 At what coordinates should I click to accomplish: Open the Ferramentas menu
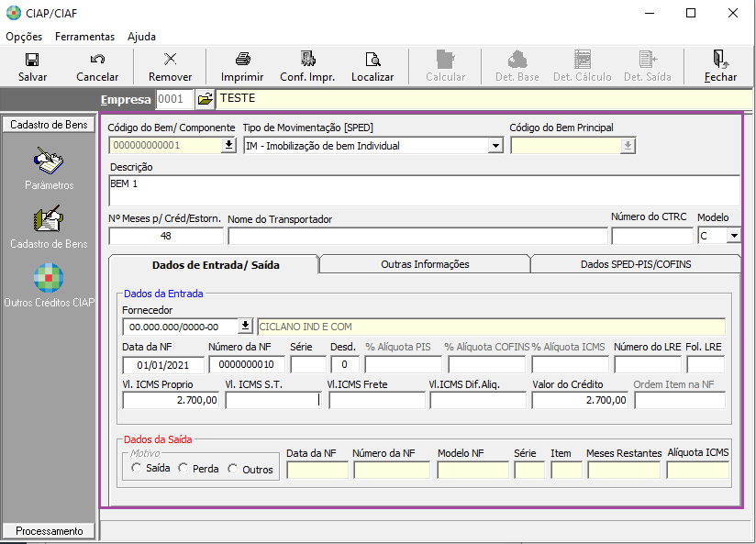pos(84,37)
